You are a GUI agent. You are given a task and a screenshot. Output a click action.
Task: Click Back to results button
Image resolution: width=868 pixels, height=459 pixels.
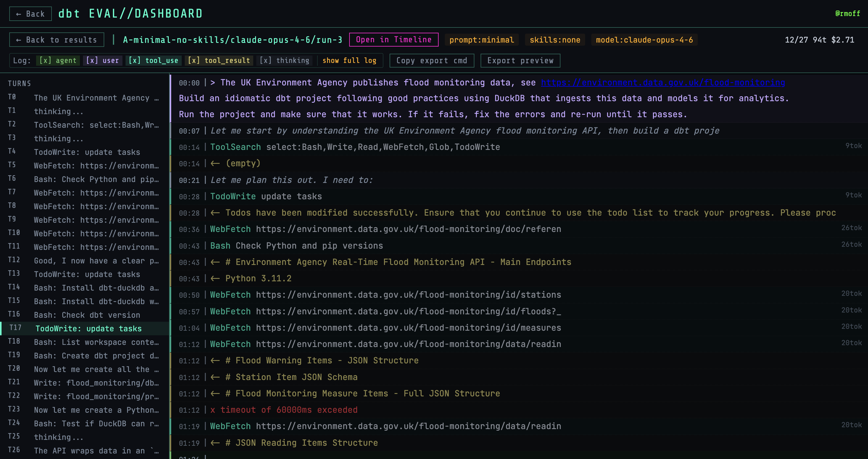click(x=56, y=40)
